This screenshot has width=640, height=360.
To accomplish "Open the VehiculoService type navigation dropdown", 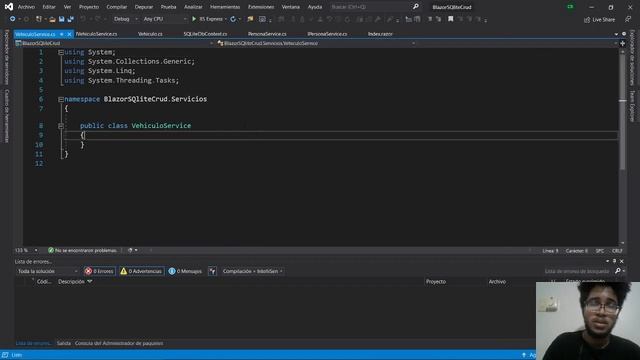I will coord(316,43).
